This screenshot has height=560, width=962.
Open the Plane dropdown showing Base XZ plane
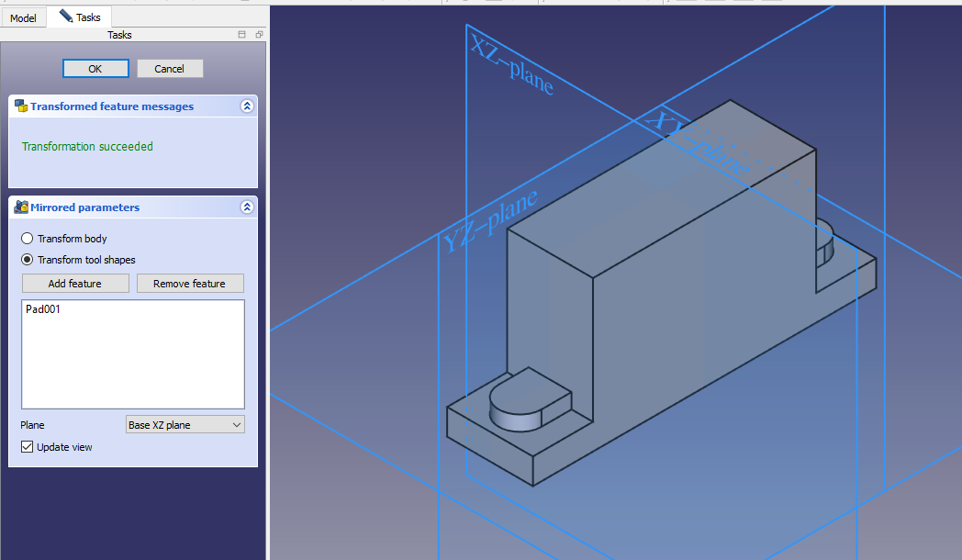(185, 424)
